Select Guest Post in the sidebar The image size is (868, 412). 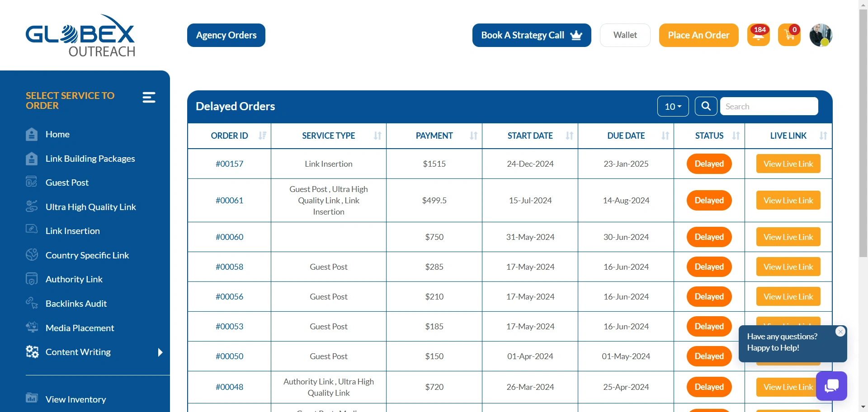click(x=67, y=183)
